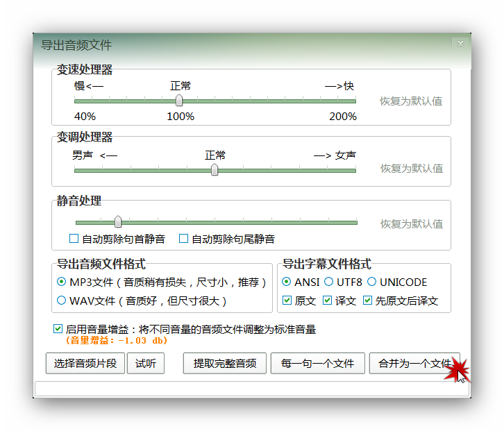Restore default value for 变速处理器
This screenshot has height=431, width=504.
(411, 101)
